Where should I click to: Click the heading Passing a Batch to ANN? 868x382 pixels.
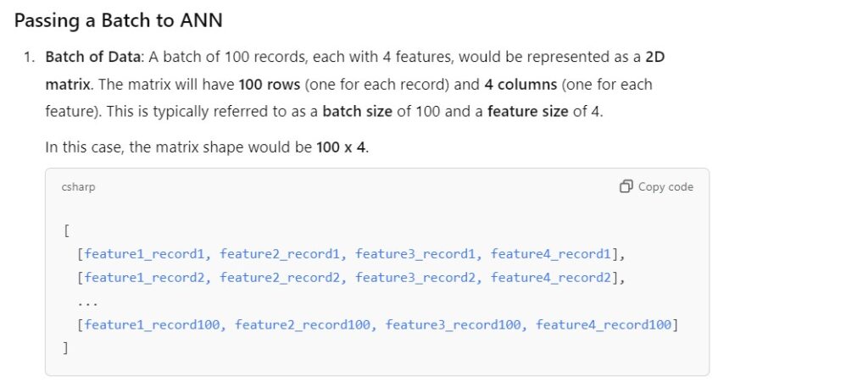click(119, 19)
